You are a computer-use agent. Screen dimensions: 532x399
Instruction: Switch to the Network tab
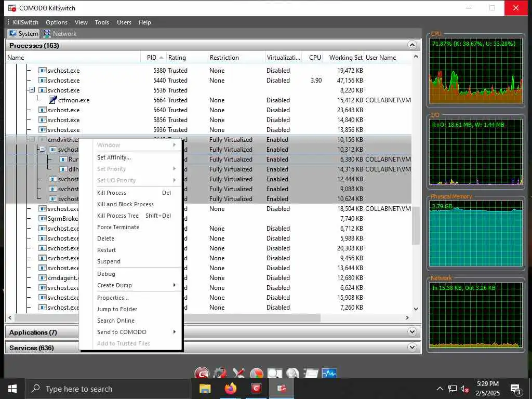(60, 34)
